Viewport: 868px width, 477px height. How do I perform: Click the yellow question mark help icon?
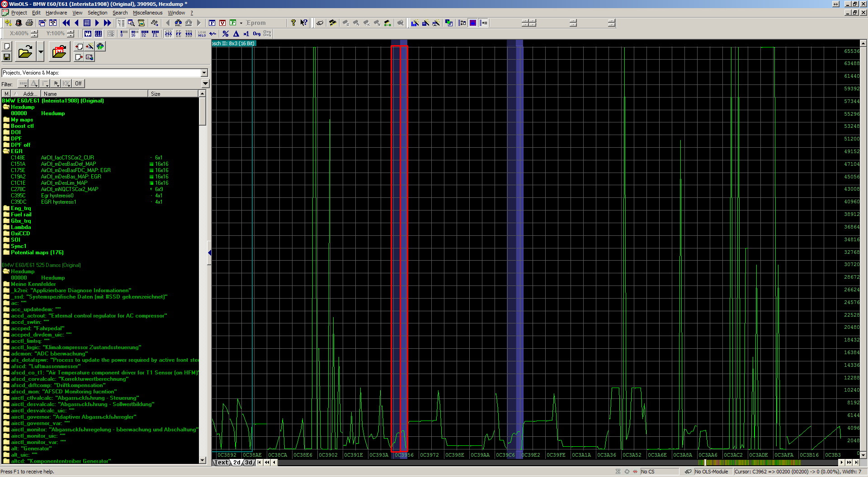click(293, 23)
